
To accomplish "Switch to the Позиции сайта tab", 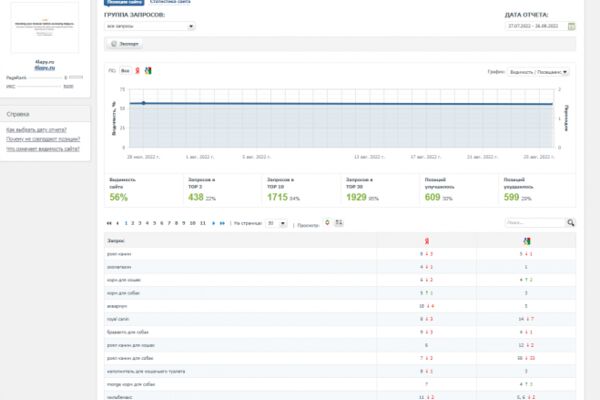I will pyautogui.click(x=124, y=2).
